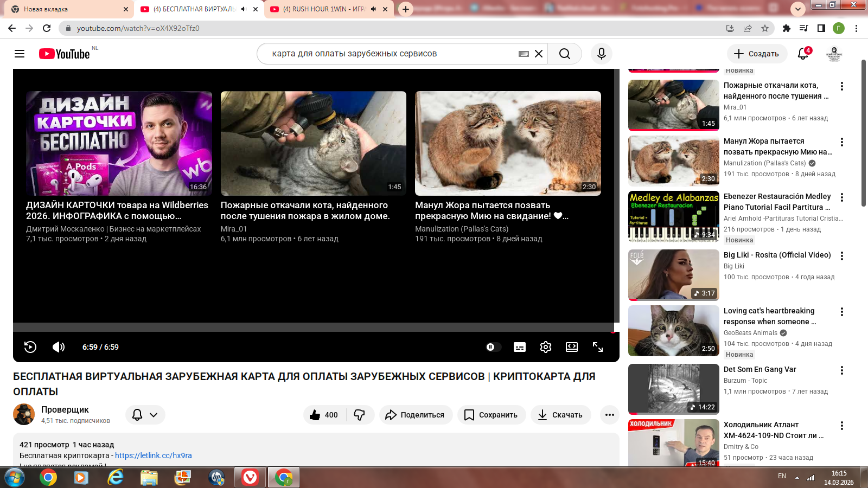Bookmark this page with the star
This screenshot has height=488, width=868.
tap(765, 28)
